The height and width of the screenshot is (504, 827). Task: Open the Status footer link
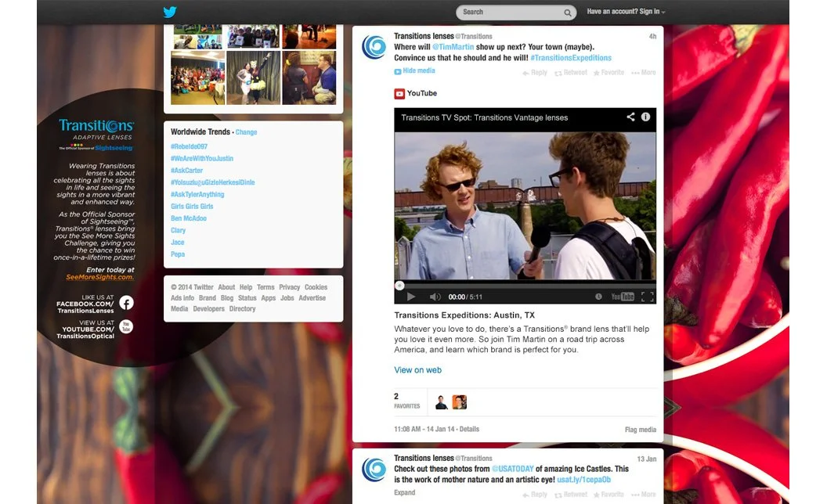pos(247,298)
